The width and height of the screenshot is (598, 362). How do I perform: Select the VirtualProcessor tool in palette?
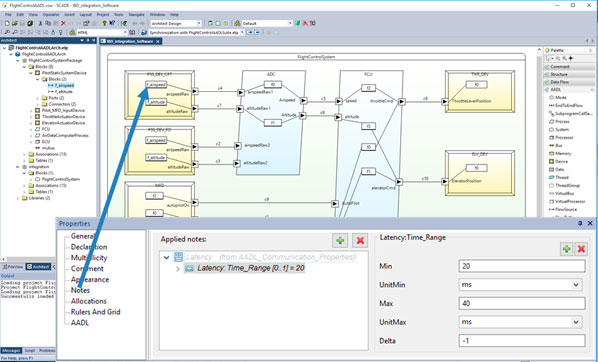pyautogui.click(x=567, y=201)
